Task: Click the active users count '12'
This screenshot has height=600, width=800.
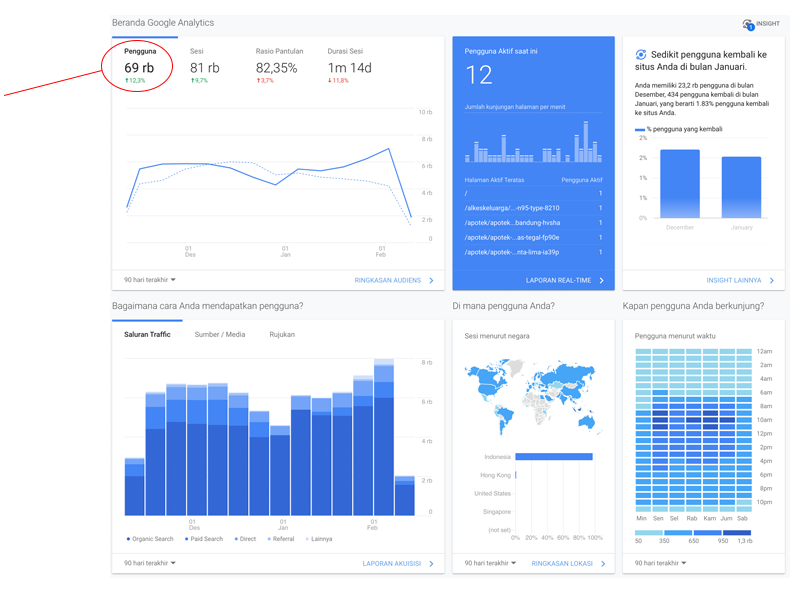Action: pyautogui.click(x=479, y=75)
